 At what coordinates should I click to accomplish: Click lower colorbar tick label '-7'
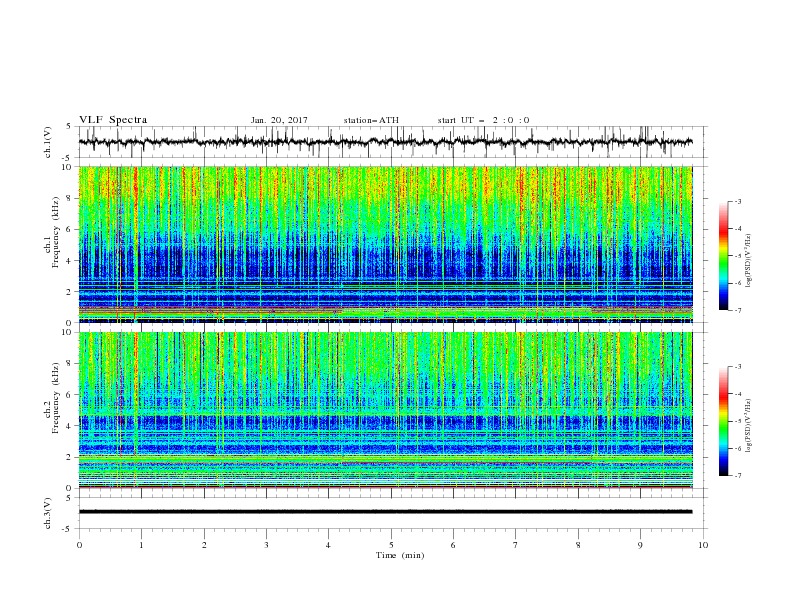pyautogui.click(x=738, y=475)
